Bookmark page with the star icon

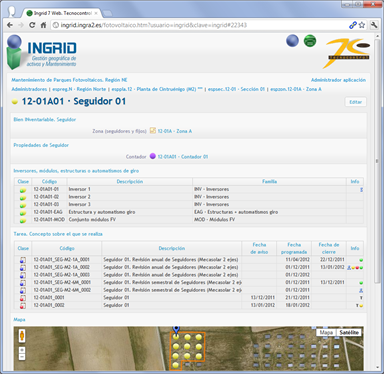[x=362, y=25]
